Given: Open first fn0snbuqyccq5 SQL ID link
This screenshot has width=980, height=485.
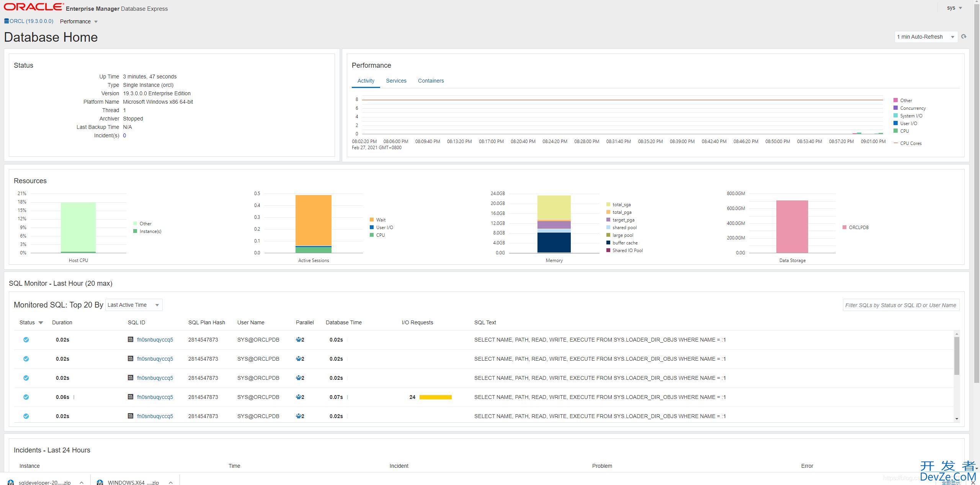Looking at the screenshot, I should pyautogui.click(x=155, y=340).
